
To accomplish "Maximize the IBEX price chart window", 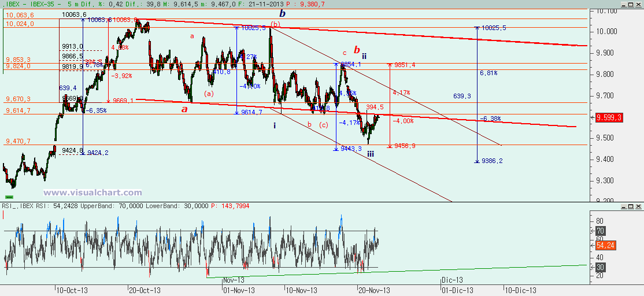I will click(x=632, y=3).
